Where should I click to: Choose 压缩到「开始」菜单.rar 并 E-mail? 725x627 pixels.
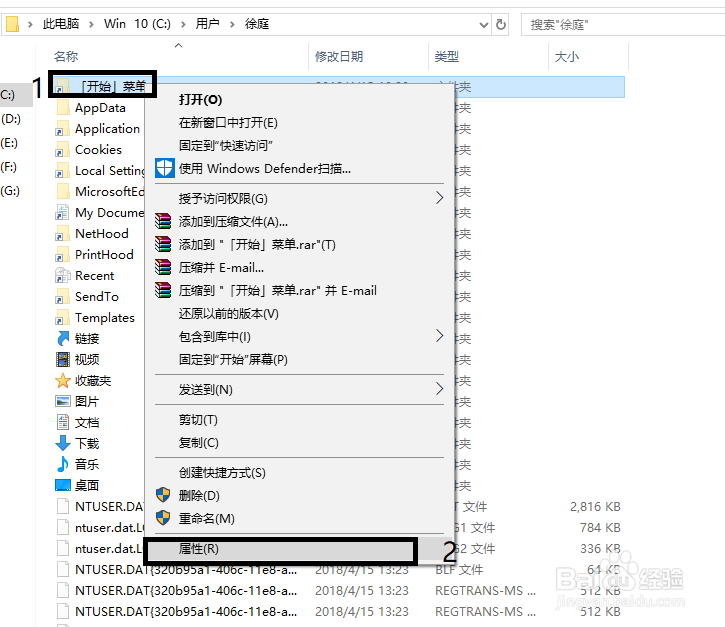click(299, 290)
